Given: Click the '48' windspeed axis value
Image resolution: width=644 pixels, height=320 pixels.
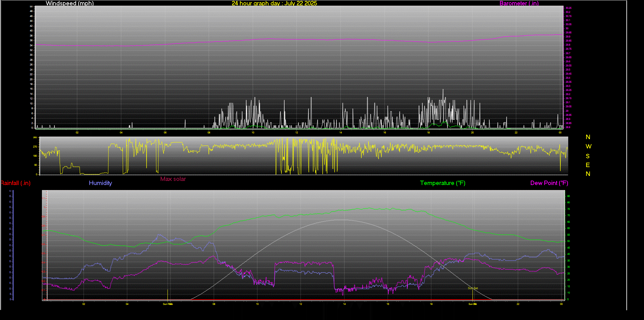Looking at the screenshot, I should (x=31, y=11).
